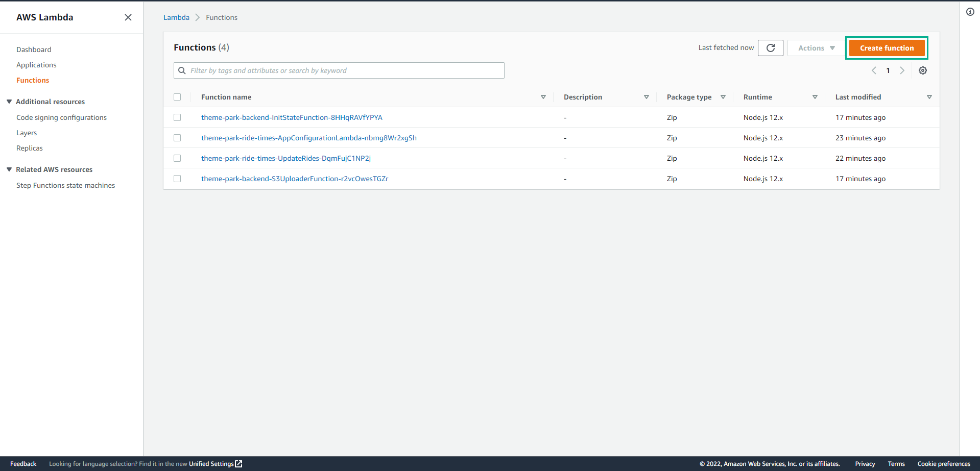Check the InitStateFunction row checkbox

click(177, 117)
